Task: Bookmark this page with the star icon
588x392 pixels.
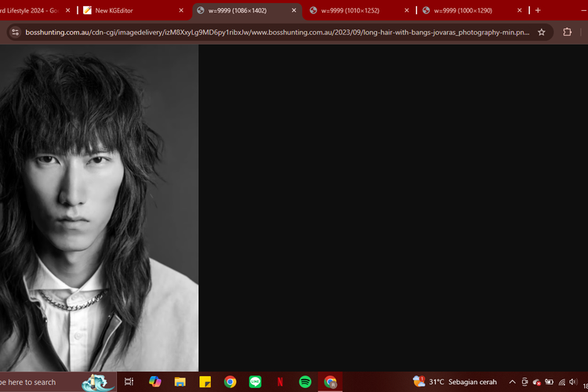Action: 541,32
